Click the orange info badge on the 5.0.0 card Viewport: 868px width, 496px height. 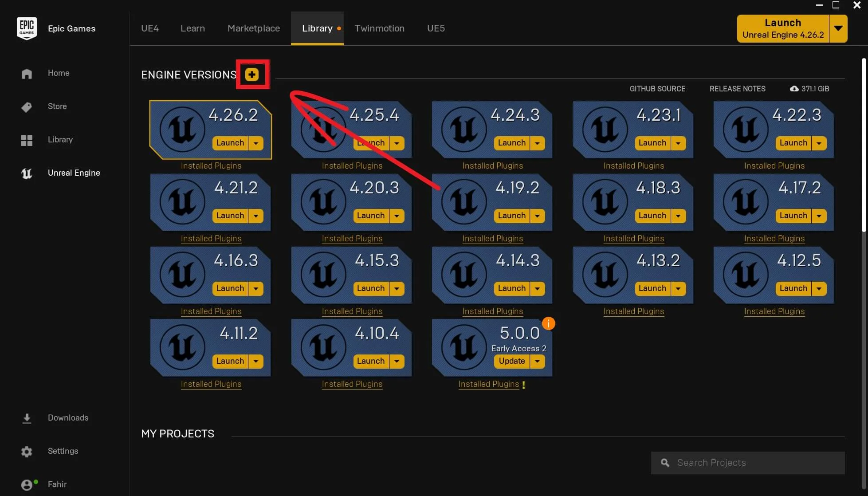point(549,323)
